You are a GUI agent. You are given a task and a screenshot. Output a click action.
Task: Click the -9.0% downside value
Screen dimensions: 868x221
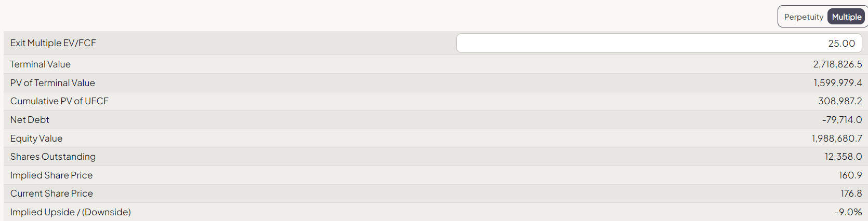(848, 212)
